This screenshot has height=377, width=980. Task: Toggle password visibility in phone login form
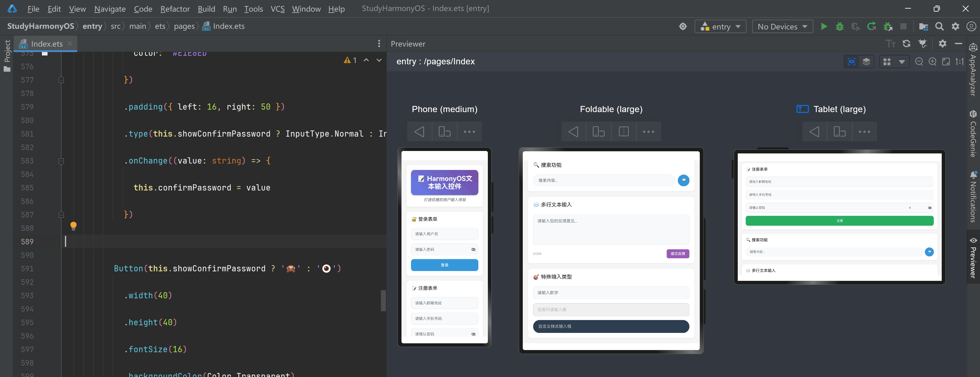point(473,250)
